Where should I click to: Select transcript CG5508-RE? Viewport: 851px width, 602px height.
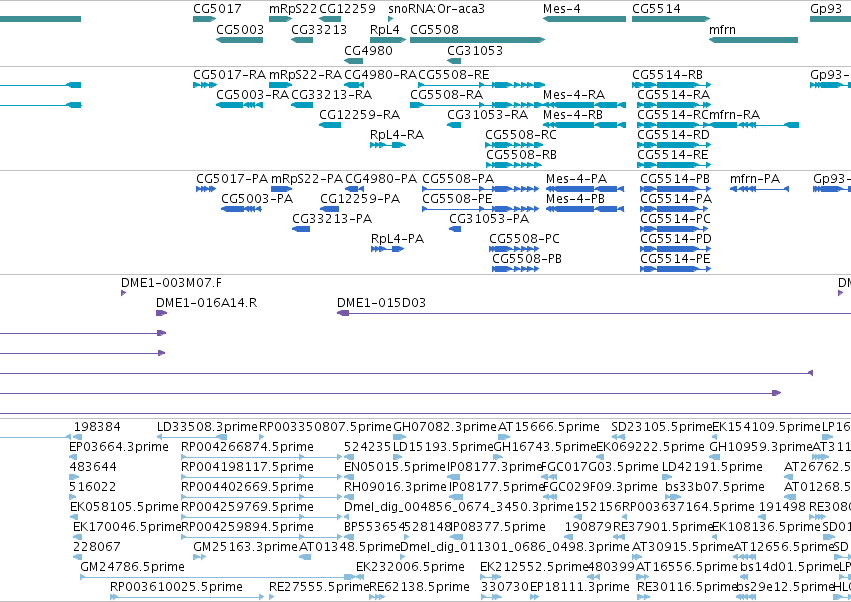(481, 85)
